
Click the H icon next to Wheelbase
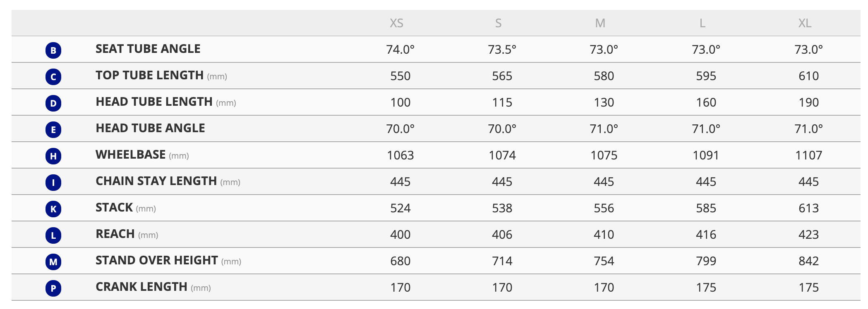coord(53,156)
